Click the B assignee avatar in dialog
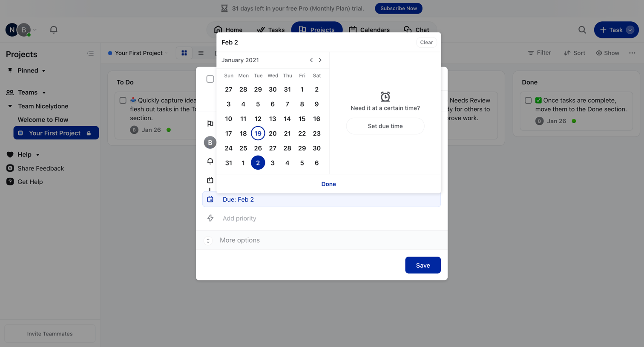The width and height of the screenshot is (644, 347). coord(210,142)
